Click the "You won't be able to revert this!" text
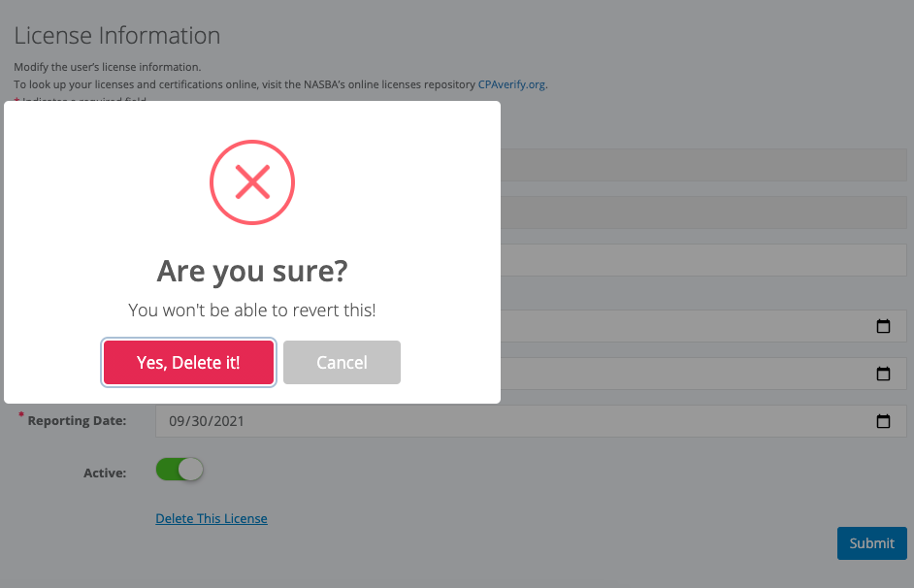The image size is (914, 588). pos(252,310)
